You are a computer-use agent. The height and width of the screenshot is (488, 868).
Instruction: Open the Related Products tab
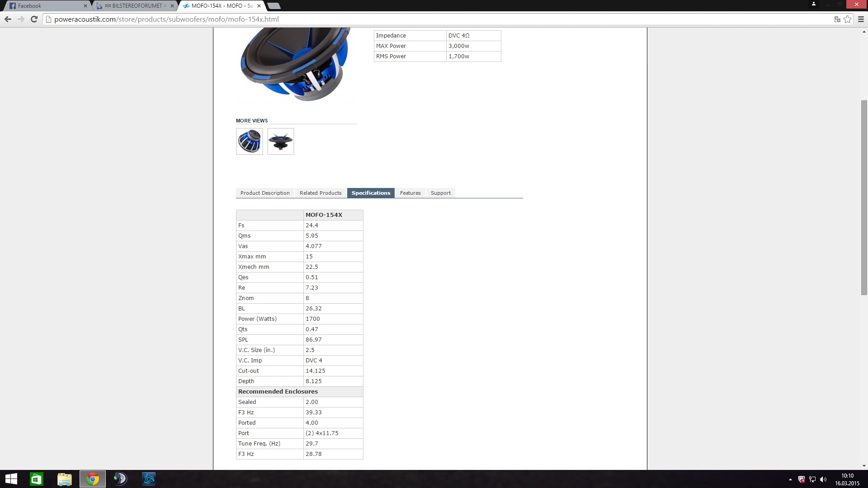(321, 193)
